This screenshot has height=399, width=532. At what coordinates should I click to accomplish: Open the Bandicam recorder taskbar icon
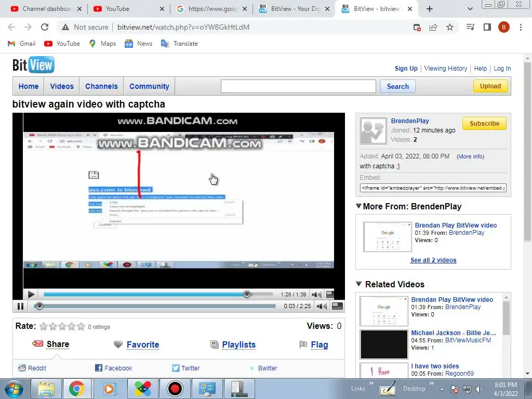click(x=175, y=389)
